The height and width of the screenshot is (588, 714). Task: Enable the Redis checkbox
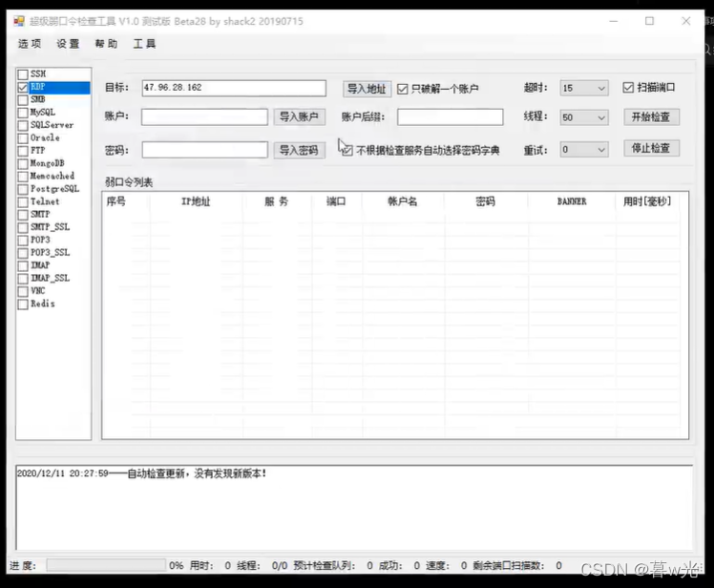click(x=23, y=304)
